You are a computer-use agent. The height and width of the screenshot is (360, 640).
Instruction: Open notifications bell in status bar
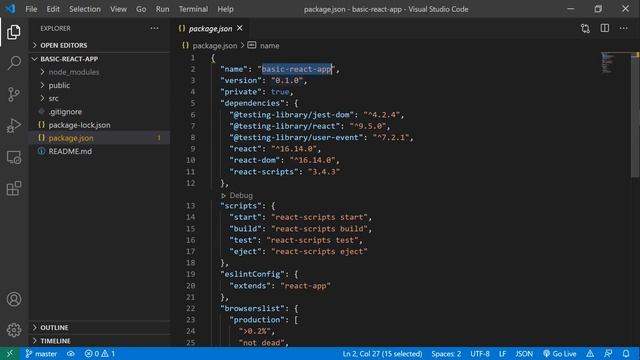626,353
